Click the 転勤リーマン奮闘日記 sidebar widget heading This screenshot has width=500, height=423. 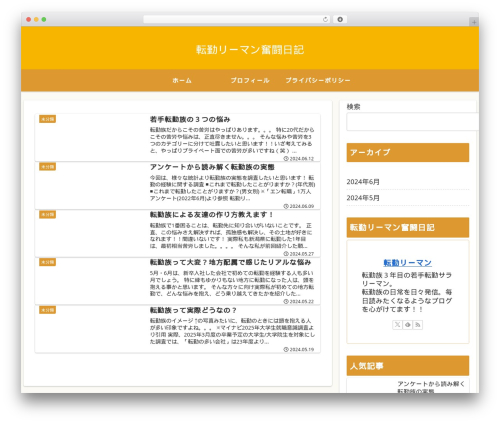(x=408, y=228)
